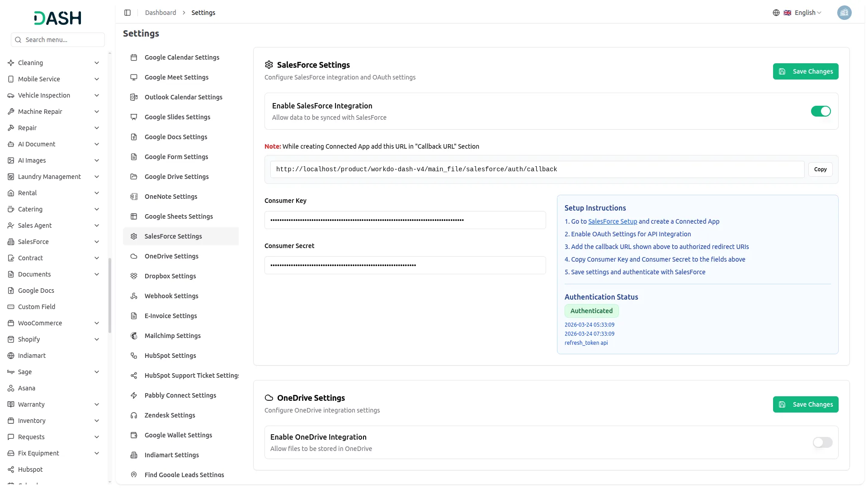The height and width of the screenshot is (488, 868).
Task: Click the Mailchimp Settings icon
Action: point(134,336)
